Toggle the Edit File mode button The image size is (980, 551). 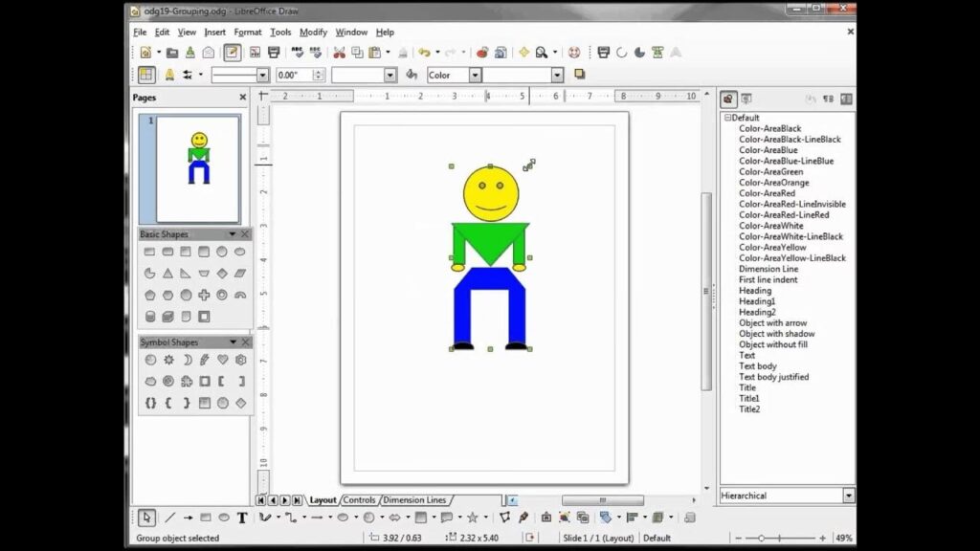[x=232, y=53]
